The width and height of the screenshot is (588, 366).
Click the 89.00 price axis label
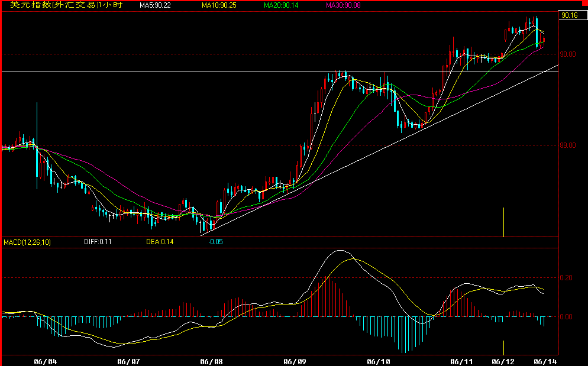pyautogui.click(x=568, y=145)
